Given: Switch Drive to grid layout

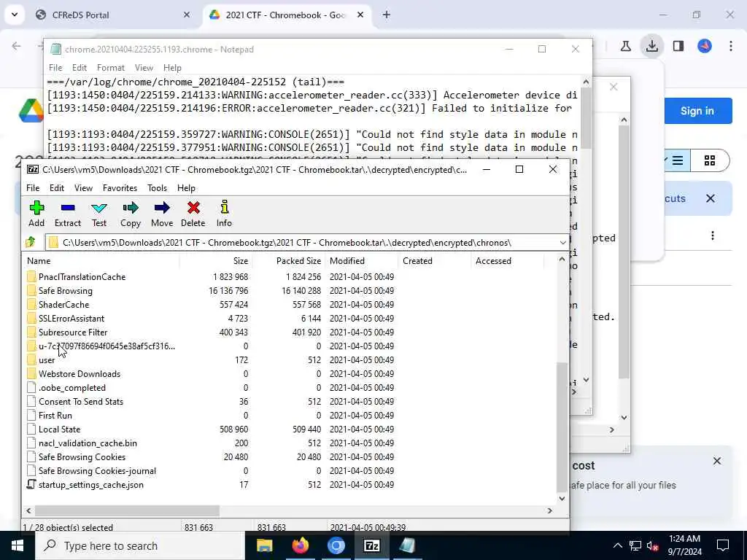Looking at the screenshot, I should click(x=710, y=160).
